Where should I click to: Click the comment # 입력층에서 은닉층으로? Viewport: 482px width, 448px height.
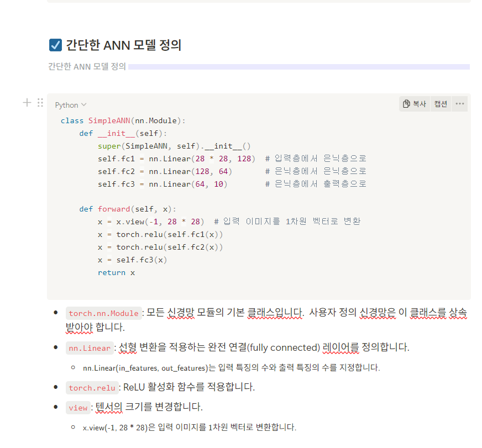pos(316,159)
